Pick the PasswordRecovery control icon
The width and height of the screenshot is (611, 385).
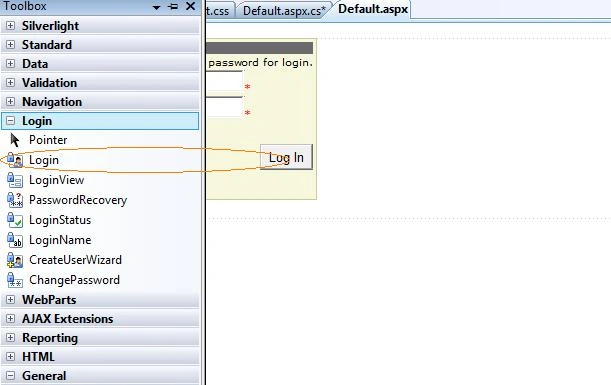click(x=15, y=200)
